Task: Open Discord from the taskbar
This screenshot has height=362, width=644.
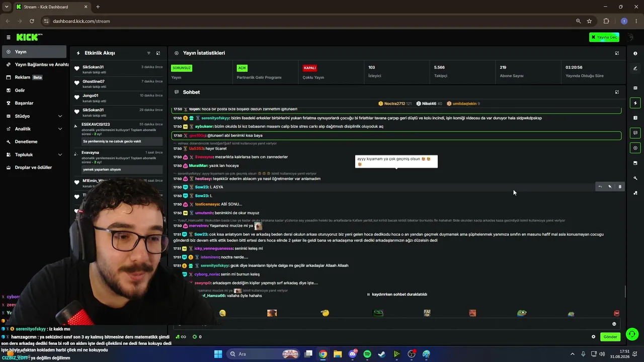Action: [x=353, y=354]
